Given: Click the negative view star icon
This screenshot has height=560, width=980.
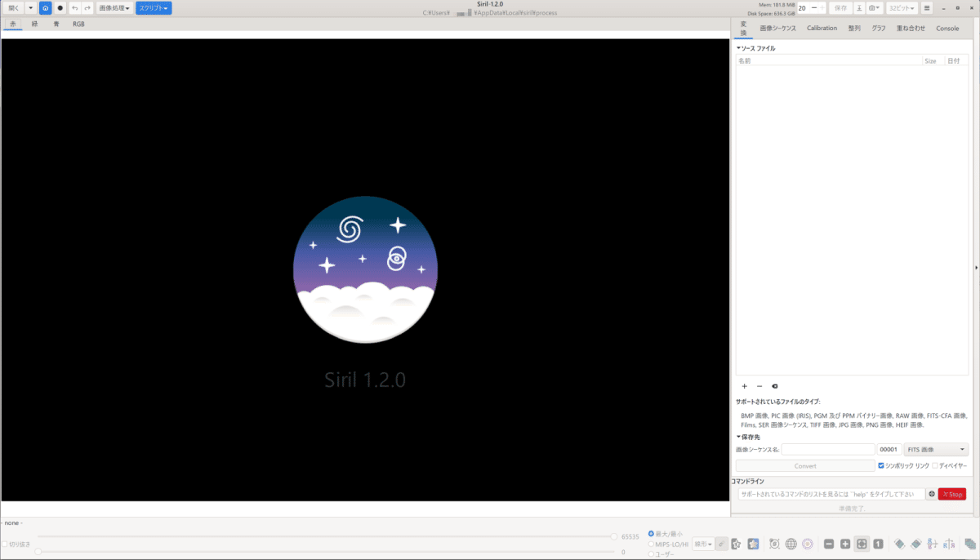Looking at the screenshot, I should coord(737,544).
